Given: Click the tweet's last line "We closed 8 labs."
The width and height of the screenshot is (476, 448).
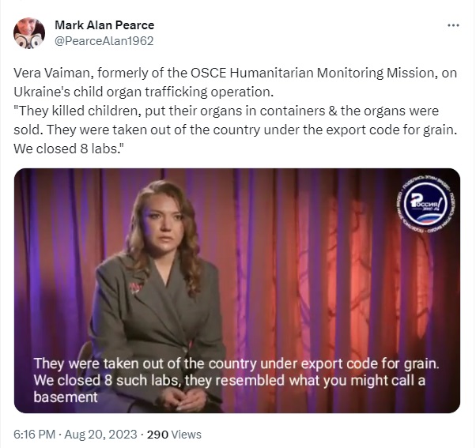Looking at the screenshot, I should (x=69, y=149).
